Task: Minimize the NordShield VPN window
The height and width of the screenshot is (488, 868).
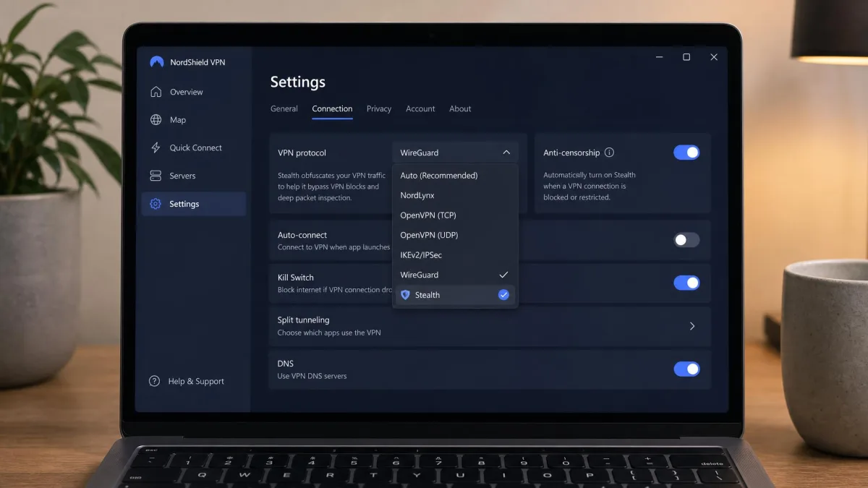Action: (x=659, y=57)
